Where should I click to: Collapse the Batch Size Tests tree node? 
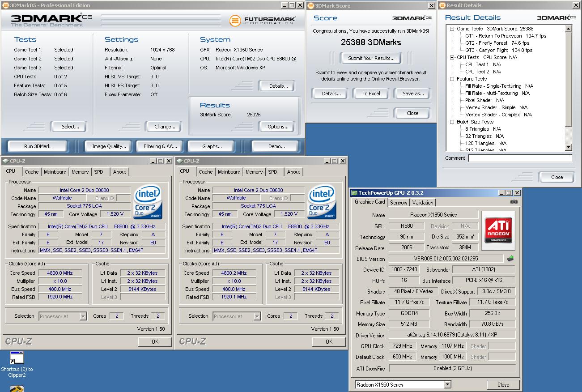point(452,122)
